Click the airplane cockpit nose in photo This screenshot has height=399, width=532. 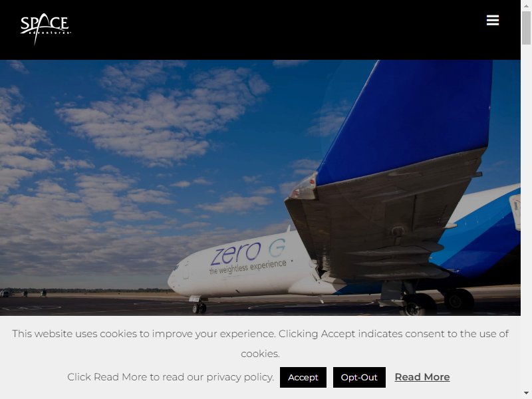pos(178,277)
